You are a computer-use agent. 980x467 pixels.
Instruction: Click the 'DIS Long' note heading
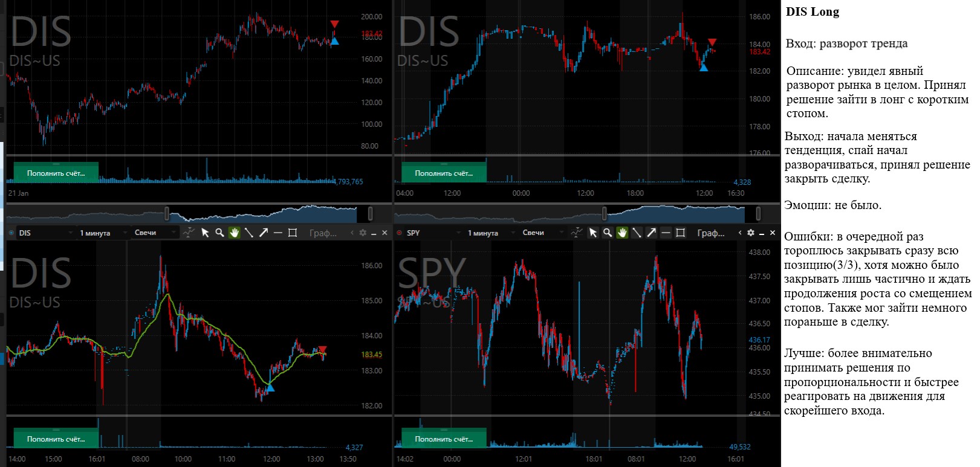pos(813,12)
